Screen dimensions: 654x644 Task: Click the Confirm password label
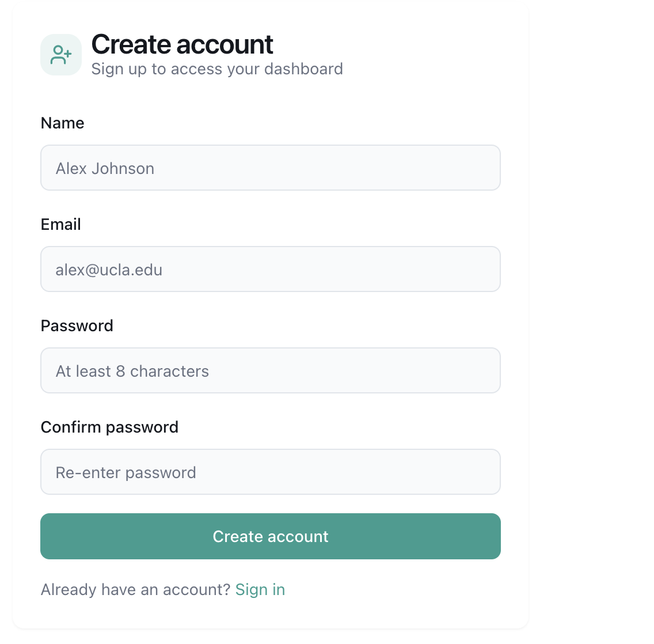(109, 427)
